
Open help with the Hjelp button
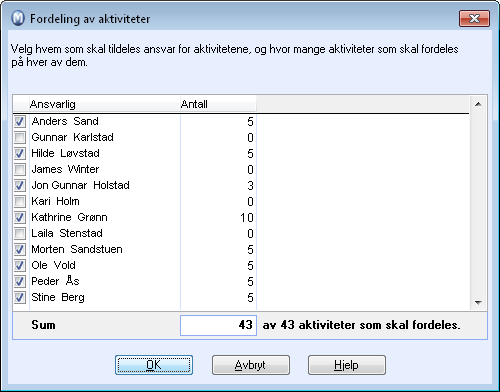point(347,365)
